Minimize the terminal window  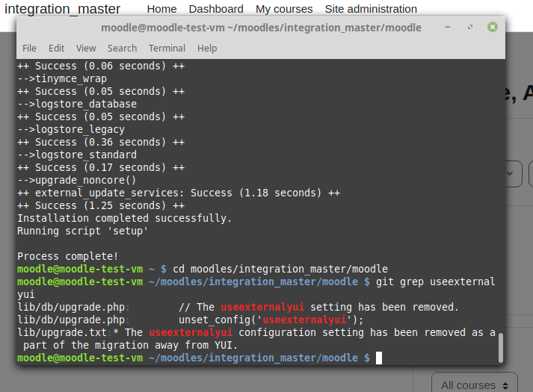point(448,27)
